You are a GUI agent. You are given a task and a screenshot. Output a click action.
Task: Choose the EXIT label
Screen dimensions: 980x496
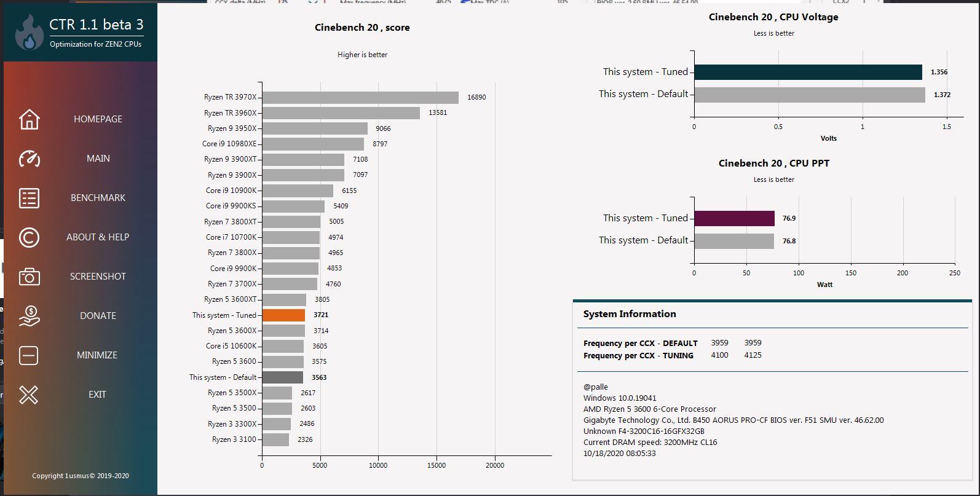click(97, 394)
